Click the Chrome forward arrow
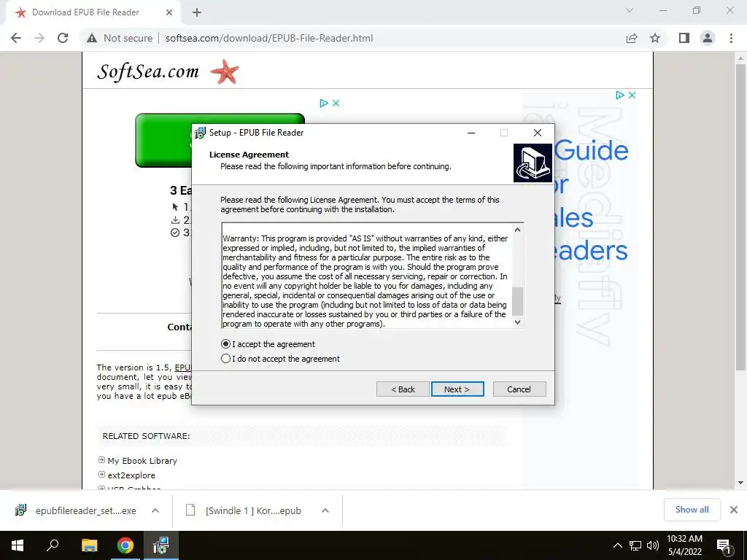 [x=39, y=38]
